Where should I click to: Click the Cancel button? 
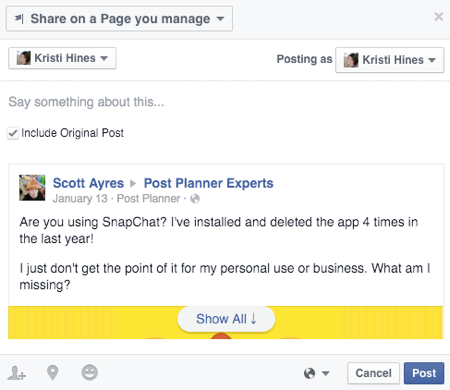[x=373, y=373]
